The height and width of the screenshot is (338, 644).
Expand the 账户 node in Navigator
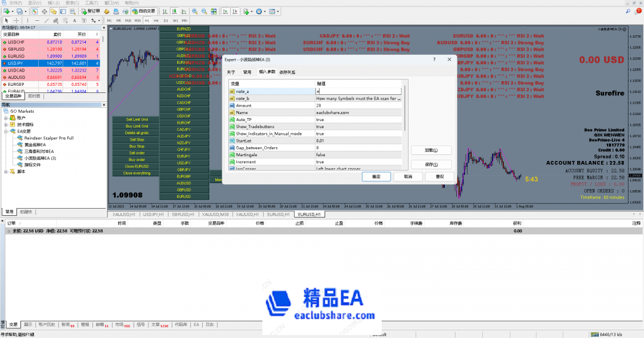tap(6, 118)
